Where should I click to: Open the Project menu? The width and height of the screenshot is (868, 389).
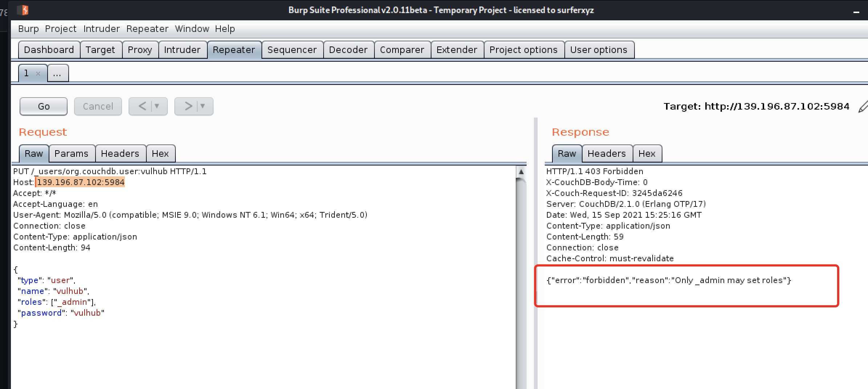61,29
